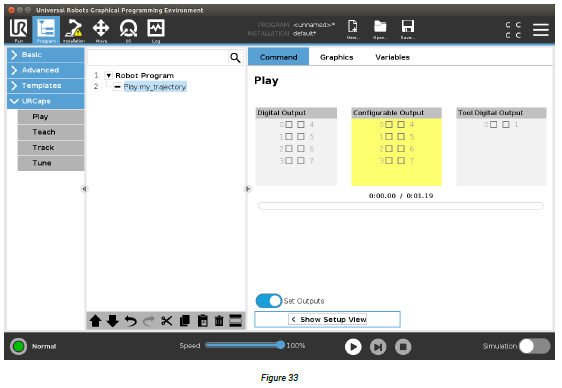Open the Move tab icon

pyautogui.click(x=101, y=29)
